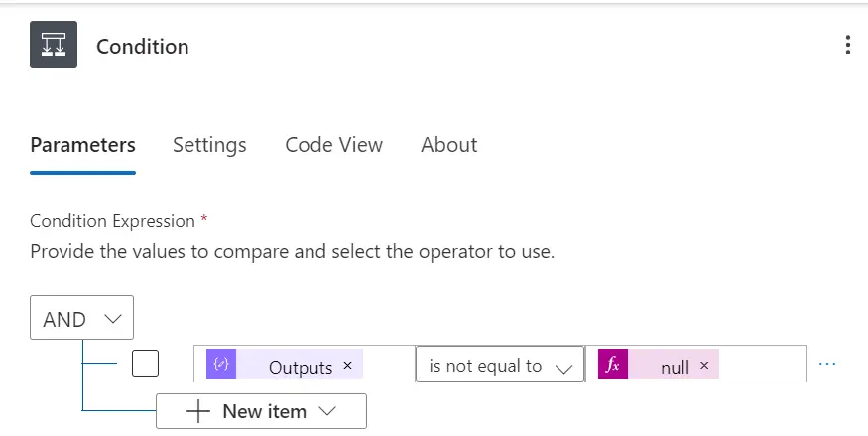Switch to the Settings tab
Image resolution: width=868 pixels, height=436 pixels.
tap(209, 145)
